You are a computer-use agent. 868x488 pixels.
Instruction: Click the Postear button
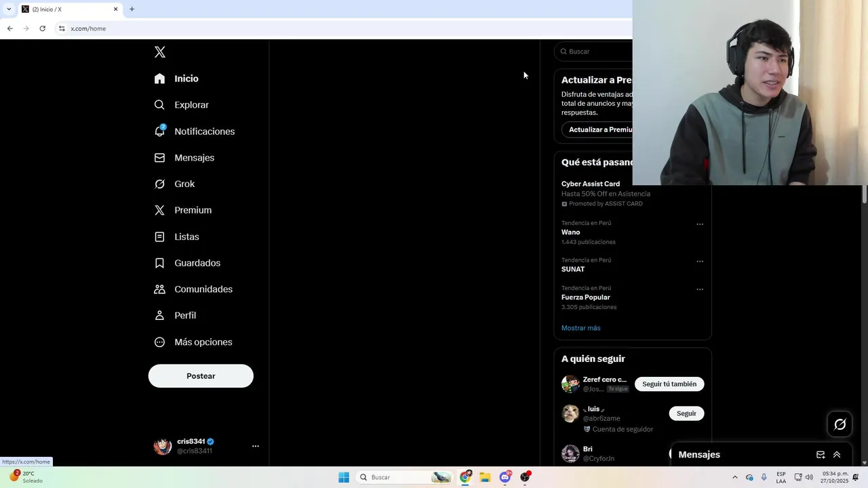201,376
